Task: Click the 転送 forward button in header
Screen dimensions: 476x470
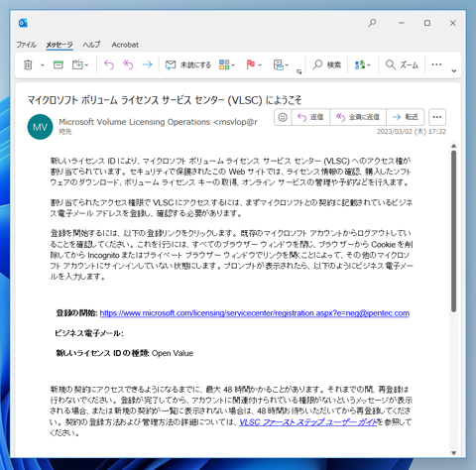Action: click(x=405, y=117)
